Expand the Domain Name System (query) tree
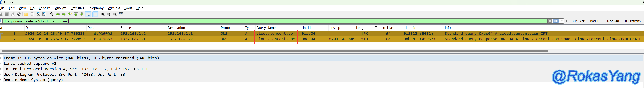Viewport: 644px width, 88px height. (1, 80)
